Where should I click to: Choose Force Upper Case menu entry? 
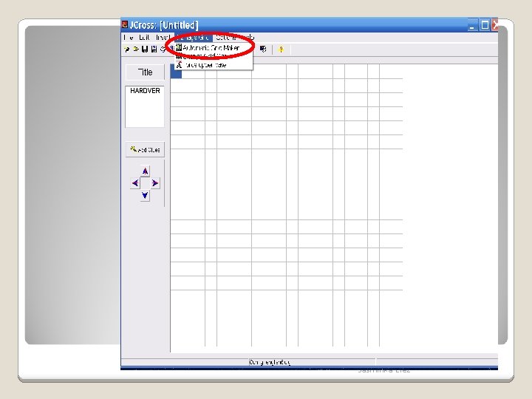[214, 65]
